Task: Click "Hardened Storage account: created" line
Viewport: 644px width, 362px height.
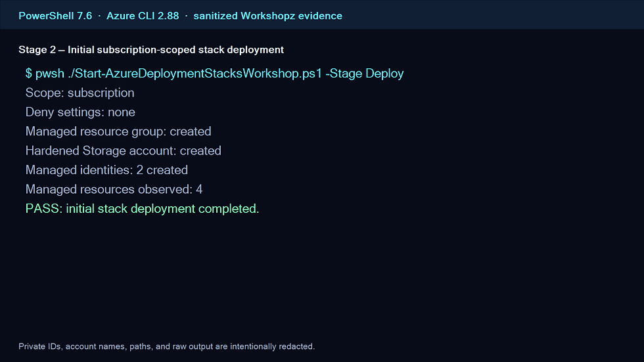Action: pos(124,150)
